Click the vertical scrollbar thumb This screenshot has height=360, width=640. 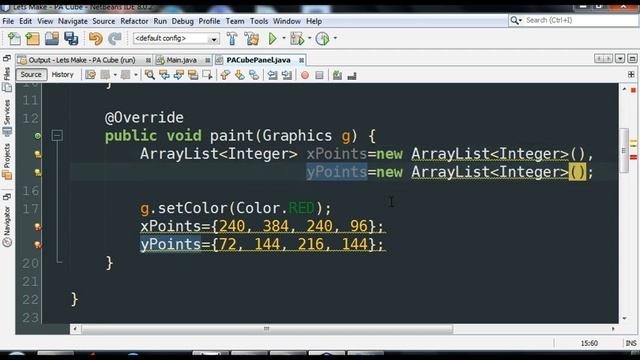624,151
